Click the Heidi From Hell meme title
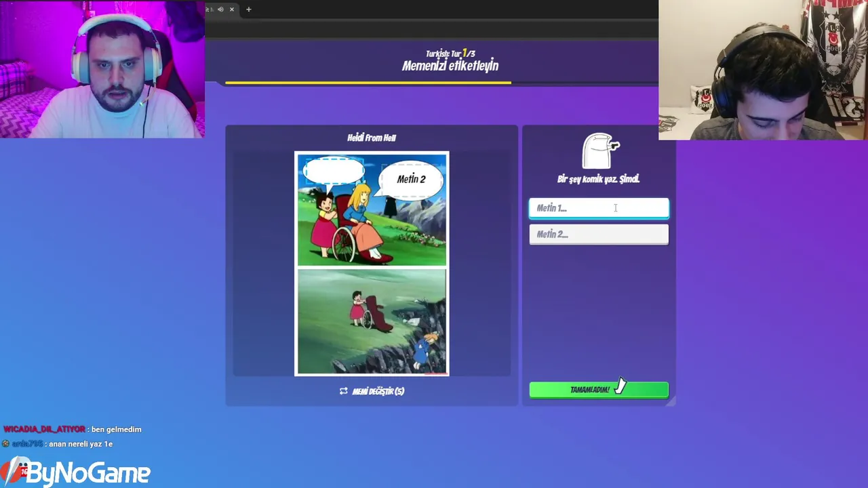868x488 pixels. click(x=372, y=138)
